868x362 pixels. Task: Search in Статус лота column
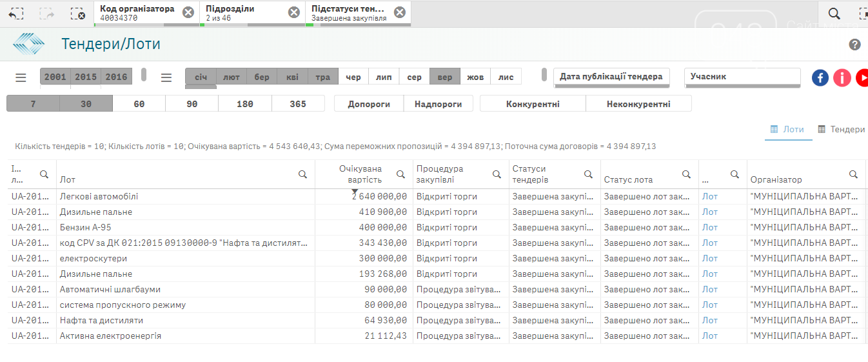[686, 174]
